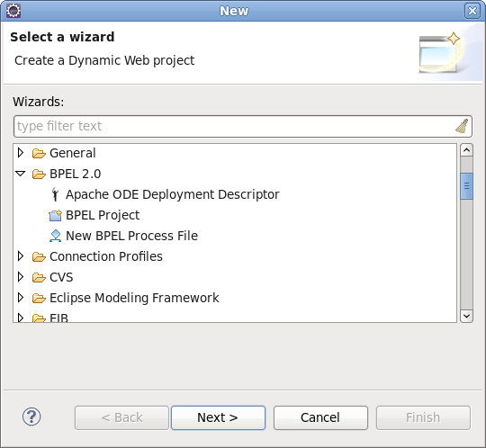Select the BPEL Project wizard icon
Viewport: 486px width, 448px height.
(x=56, y=215)
